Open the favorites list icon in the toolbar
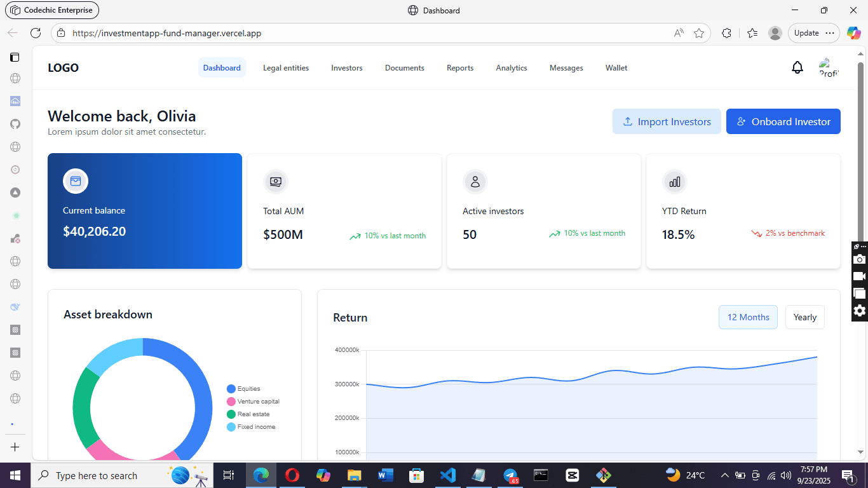This screenshot has width=868, height=488. pyautogui.click(x=752, y=33)
